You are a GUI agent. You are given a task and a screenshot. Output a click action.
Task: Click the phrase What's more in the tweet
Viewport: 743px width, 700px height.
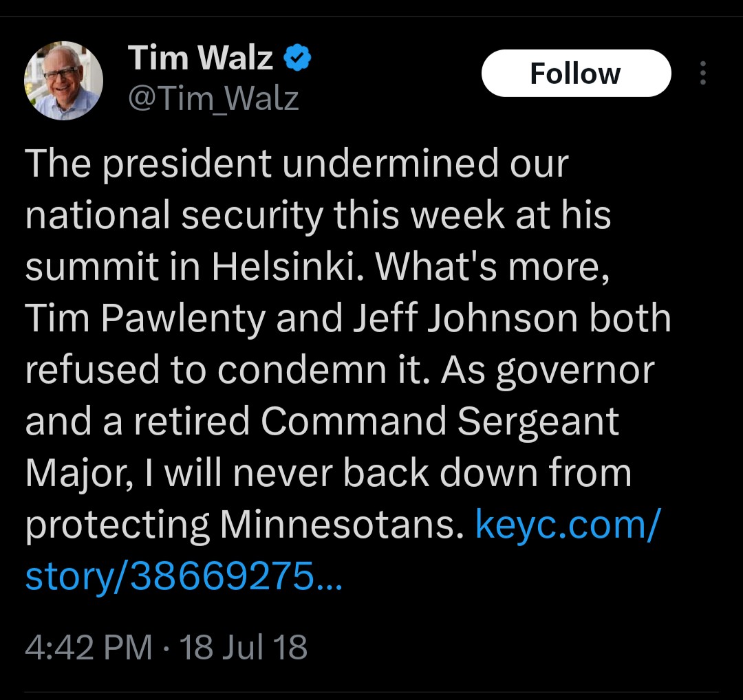491,267
